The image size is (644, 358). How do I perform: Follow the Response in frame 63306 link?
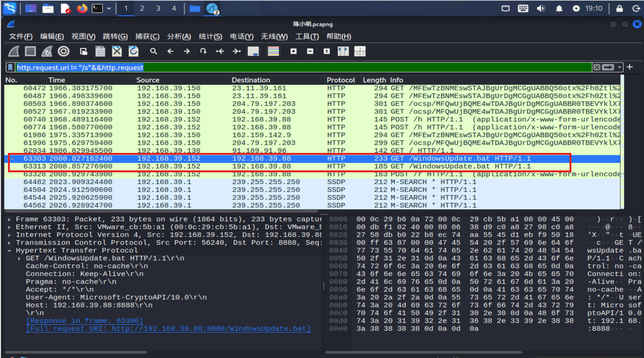[x=85, y=321]
